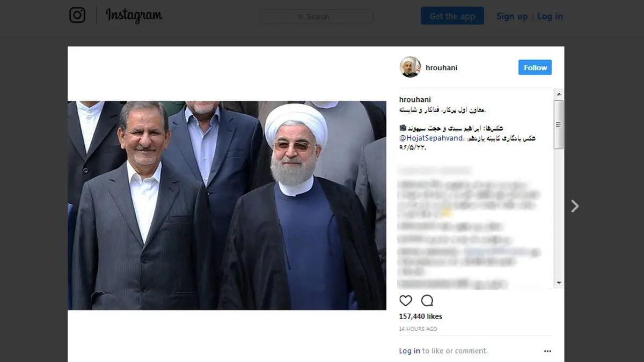
Task: Open the Sign up link
Action: coord(512,16)
